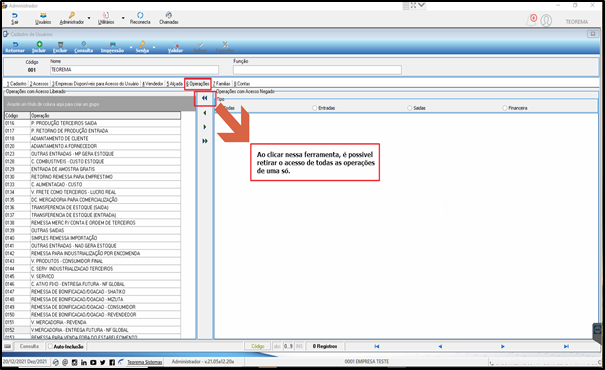Image resolution: width=605 pixels, height=370 pixels.
Task: Switch to the 8 Contas tab
Action: coord(242,83)
